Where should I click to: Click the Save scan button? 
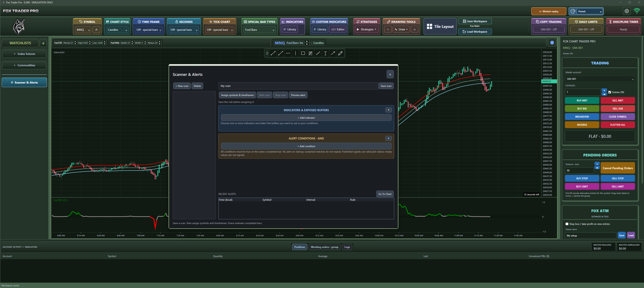click(386, 86)
